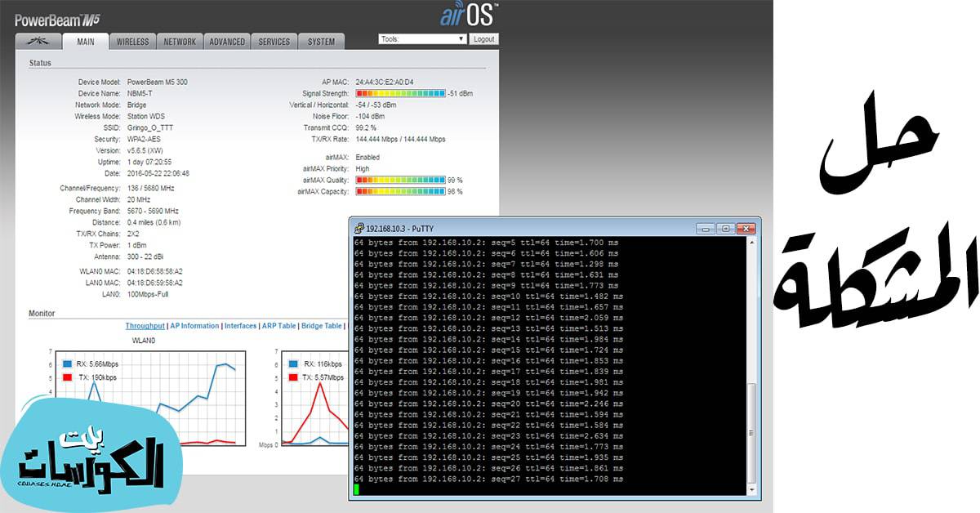Click the Transmit CCQ value 99.2 %
This screenshot has width=980, height=513.
(x=367, y=127)
